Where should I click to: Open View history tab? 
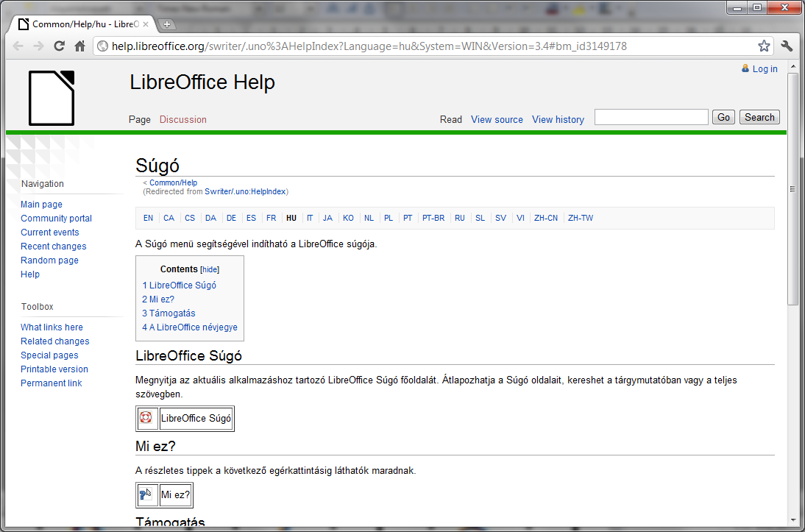558,119
